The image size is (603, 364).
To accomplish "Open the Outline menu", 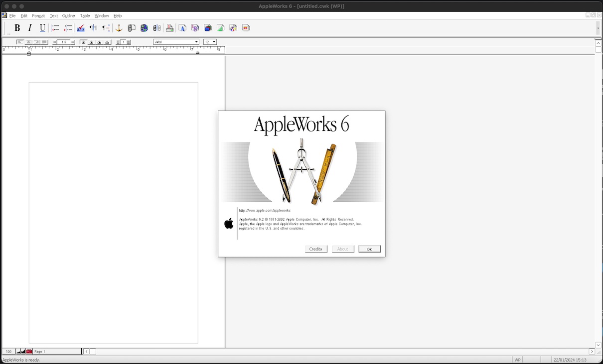I will pyautogui.click(x=68, y=16).
